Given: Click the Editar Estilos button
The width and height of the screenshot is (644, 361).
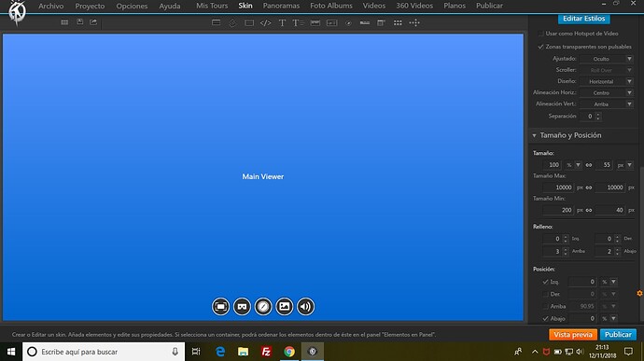Looking at the screenshot, I should [x=583, y=19].
